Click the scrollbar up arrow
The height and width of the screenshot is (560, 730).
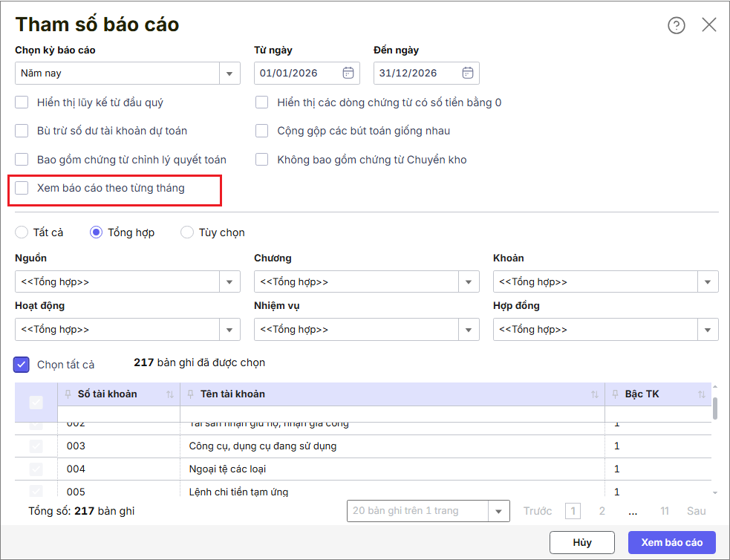[x=715, y=387]
